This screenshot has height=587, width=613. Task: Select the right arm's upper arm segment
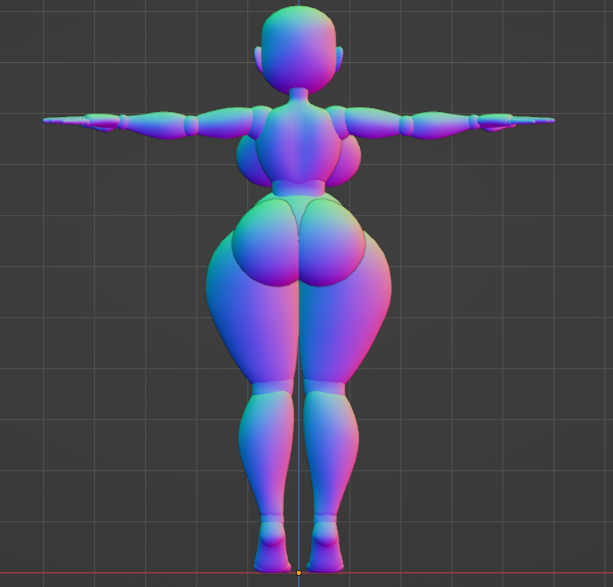pyautogui.click(x=373, y=122)
